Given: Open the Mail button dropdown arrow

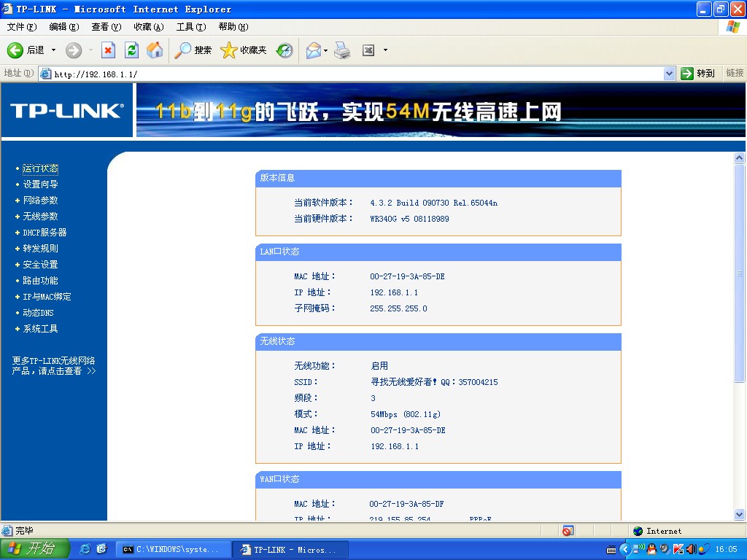Looking at the screenshot, I should [326, 50].
